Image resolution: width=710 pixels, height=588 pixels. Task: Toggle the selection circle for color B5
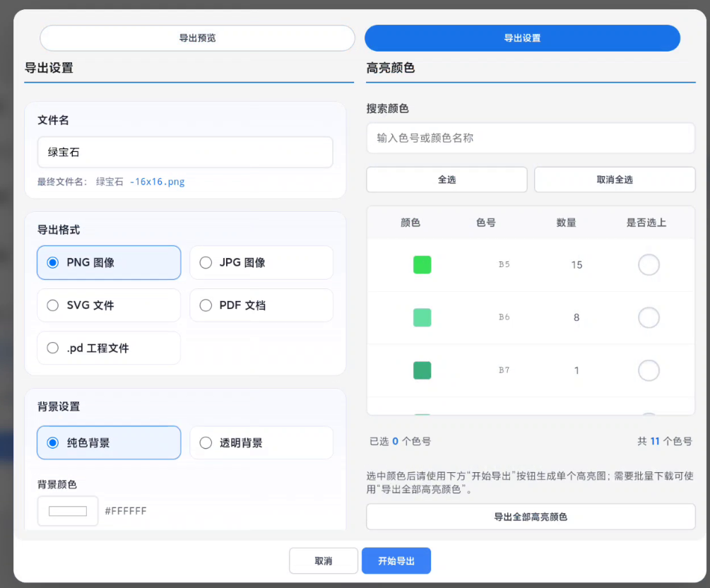[x=649, y=264]
